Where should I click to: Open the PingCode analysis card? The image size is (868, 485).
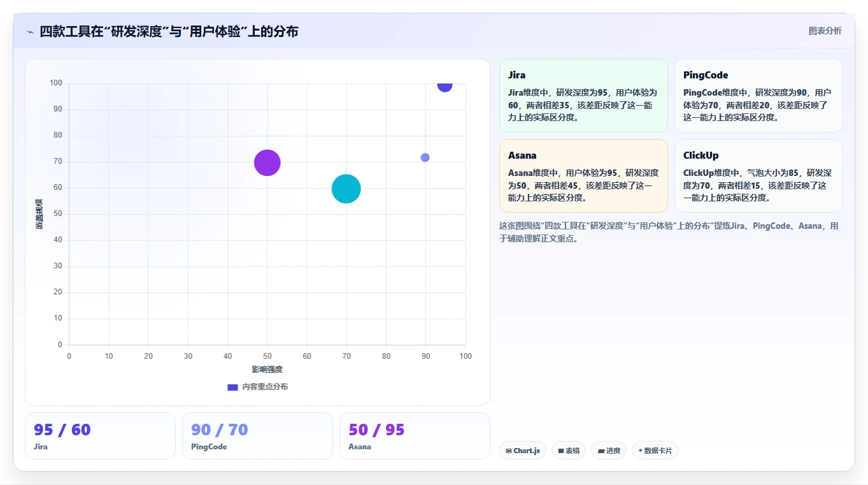tap(758, 96)
